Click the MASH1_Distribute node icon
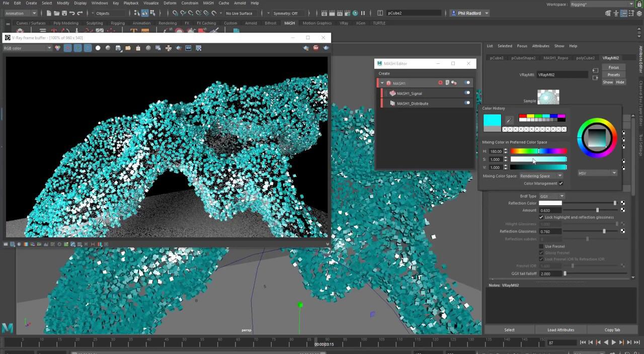644x354 pixels. (x=392, y=103)
